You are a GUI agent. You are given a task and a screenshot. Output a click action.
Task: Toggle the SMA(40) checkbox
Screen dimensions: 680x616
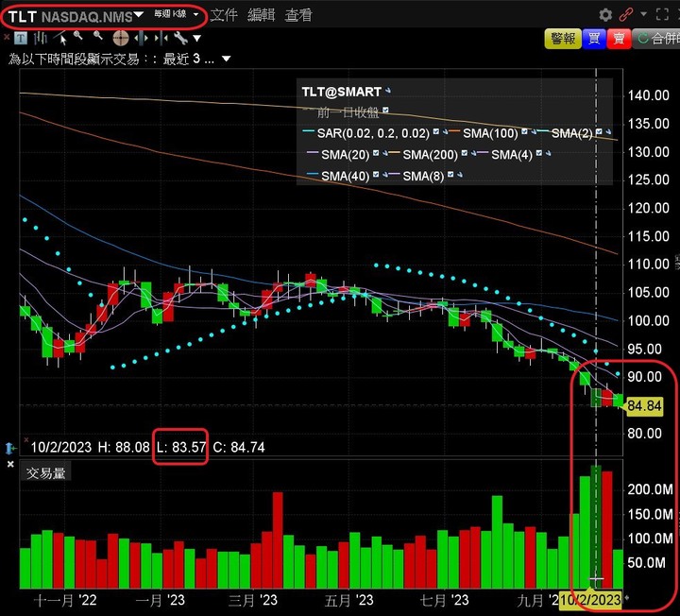pyautogui.click(x=376, y=174)
